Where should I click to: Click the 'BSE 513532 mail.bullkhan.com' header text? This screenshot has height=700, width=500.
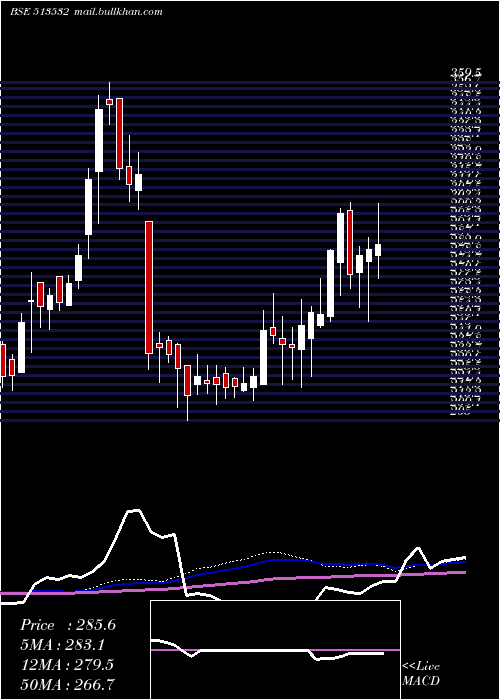(x=86, y=12)
